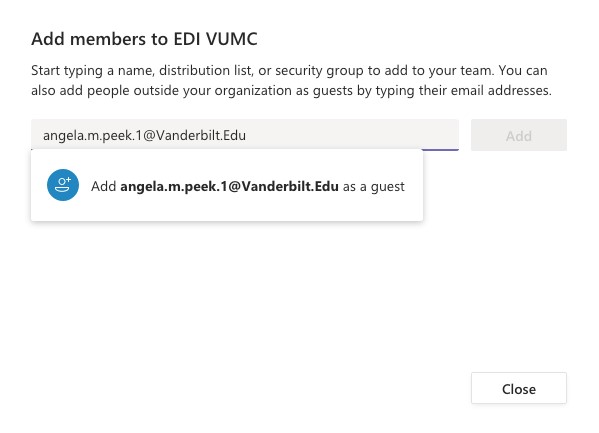This screenshot has width=599, height=433.
Task: Click the bold email address in the suggestion
Action: click(230, 186)
